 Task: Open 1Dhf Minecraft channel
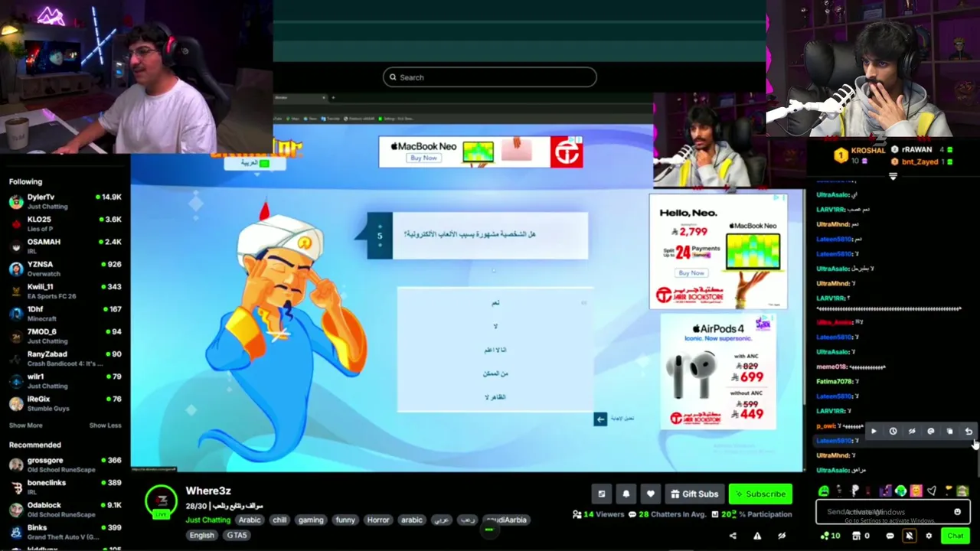(x=65, y=314)
